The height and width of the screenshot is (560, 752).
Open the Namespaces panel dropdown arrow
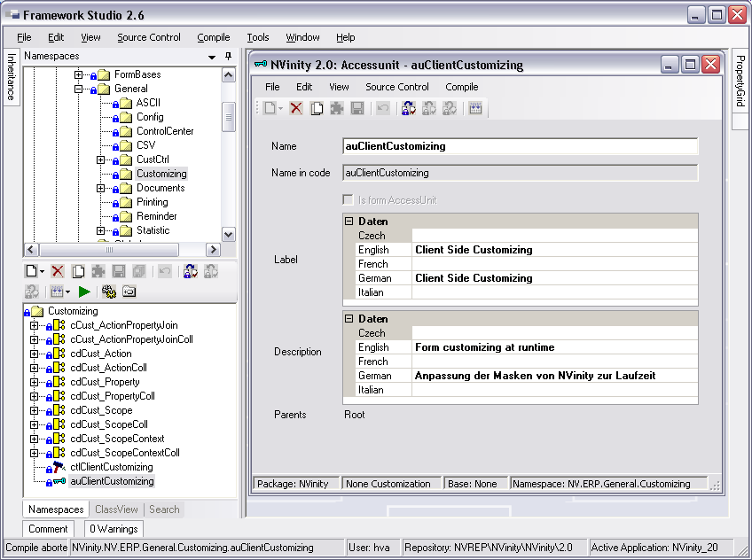click(211, 57)
